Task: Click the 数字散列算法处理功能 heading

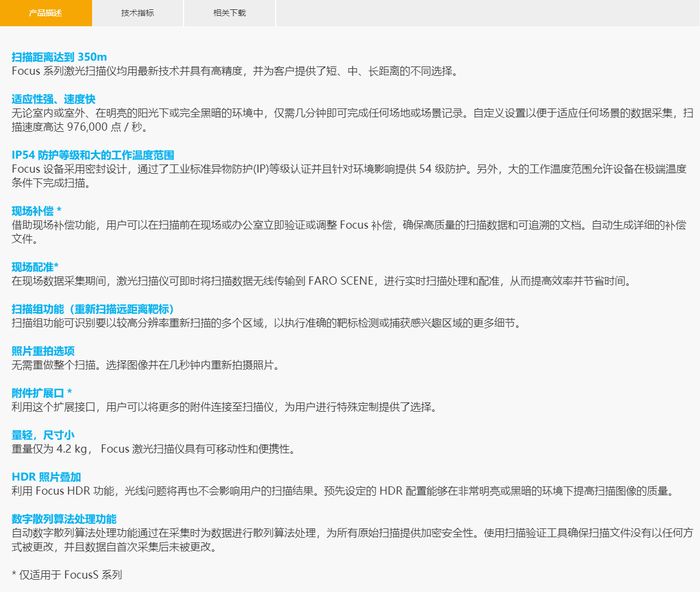Action: [64, 519]
